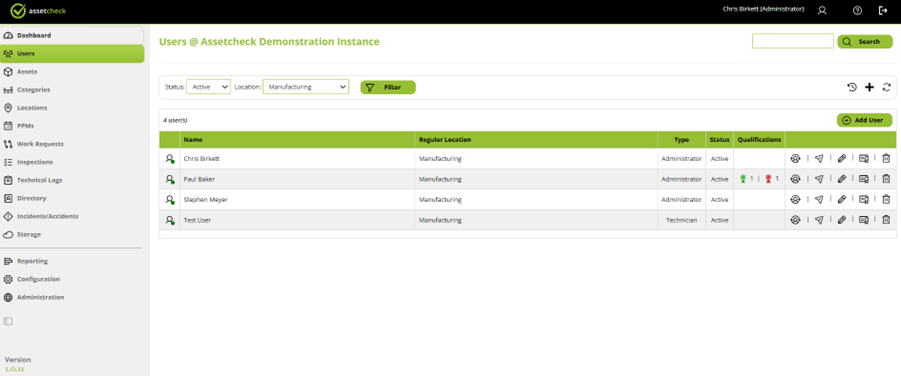This screenshot has height=376, width=901.
Task: Click the green Search button
Action: [x=865, y=41]
